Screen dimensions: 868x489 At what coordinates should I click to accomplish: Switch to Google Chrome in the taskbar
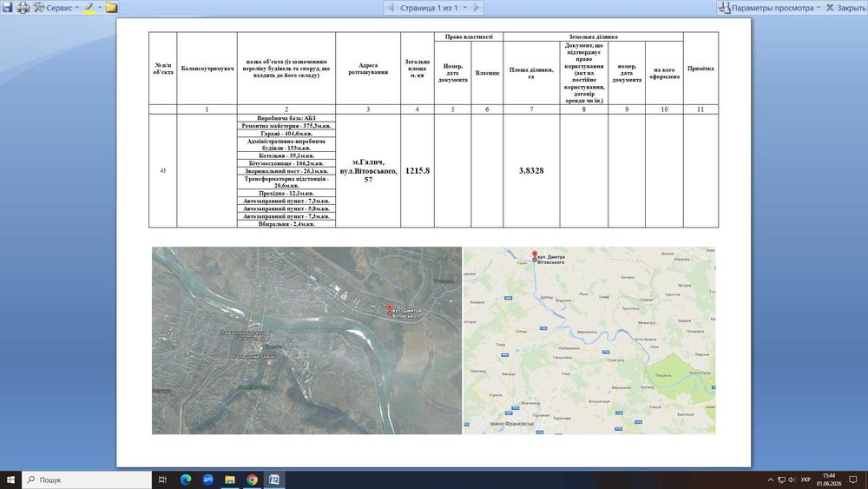[x=252, y=479]
